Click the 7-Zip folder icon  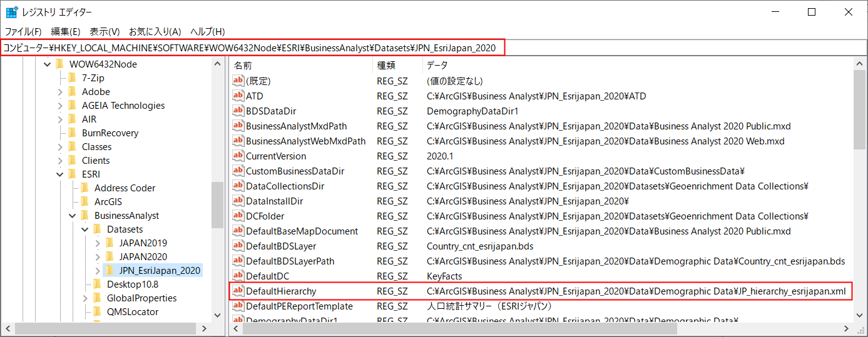[x=73, y=78]
